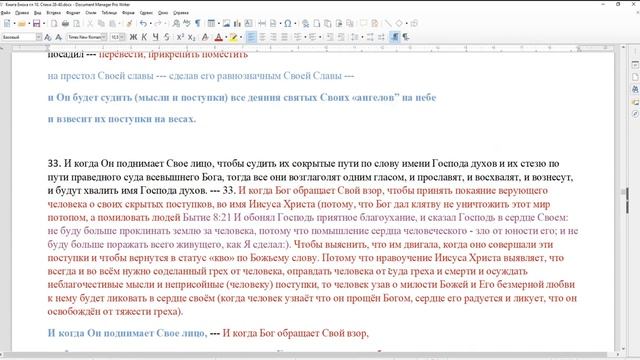Open the sidebar Gallery panel
640x360 pixels.
click(x=635, y=102)
